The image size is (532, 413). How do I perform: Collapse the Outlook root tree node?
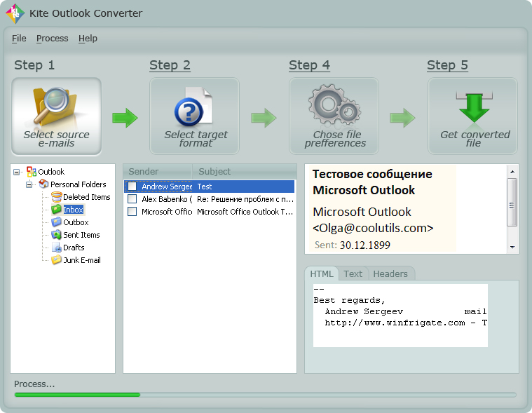[18, 172]
